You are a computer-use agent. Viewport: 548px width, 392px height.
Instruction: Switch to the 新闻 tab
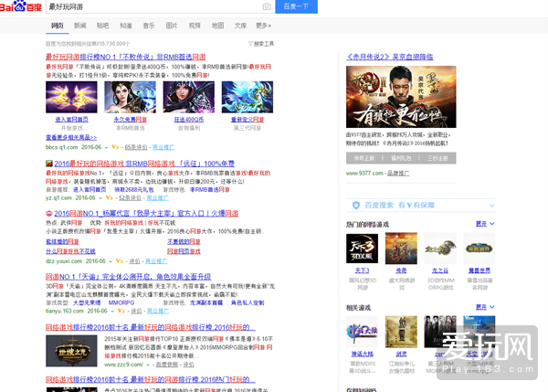click(x=80, y=26)
